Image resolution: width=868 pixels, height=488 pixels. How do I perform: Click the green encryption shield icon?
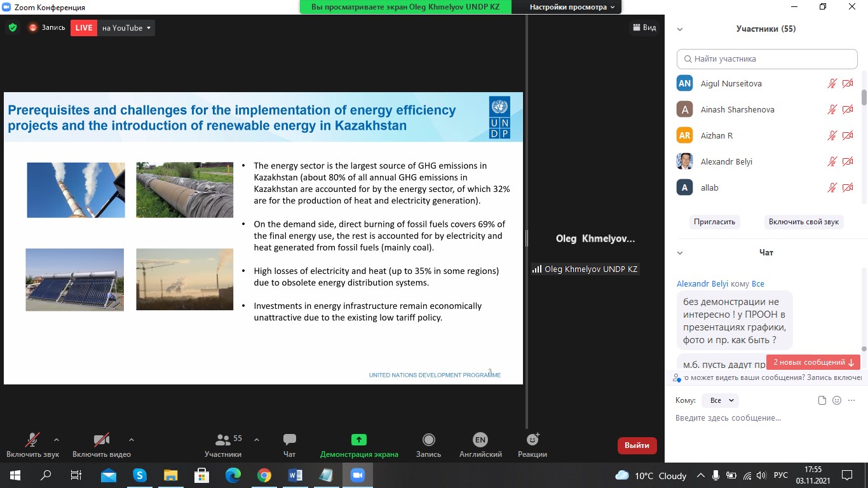click(x=12, y=28)
